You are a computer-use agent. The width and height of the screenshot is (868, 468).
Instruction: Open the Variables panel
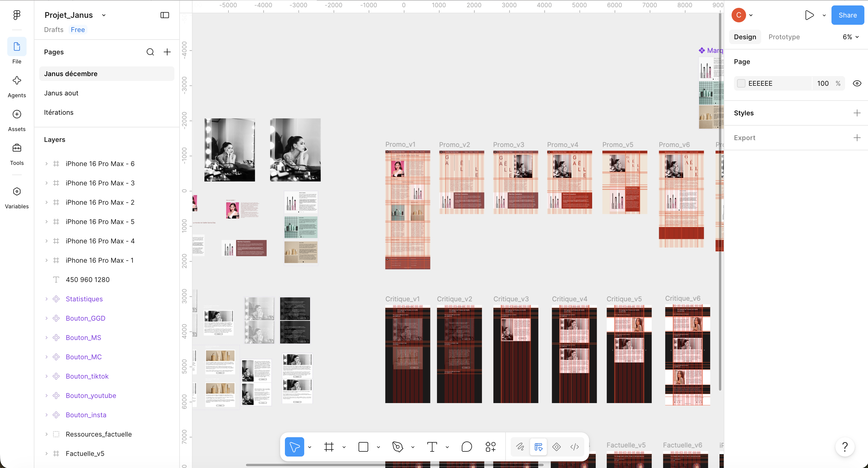(17, 198)
